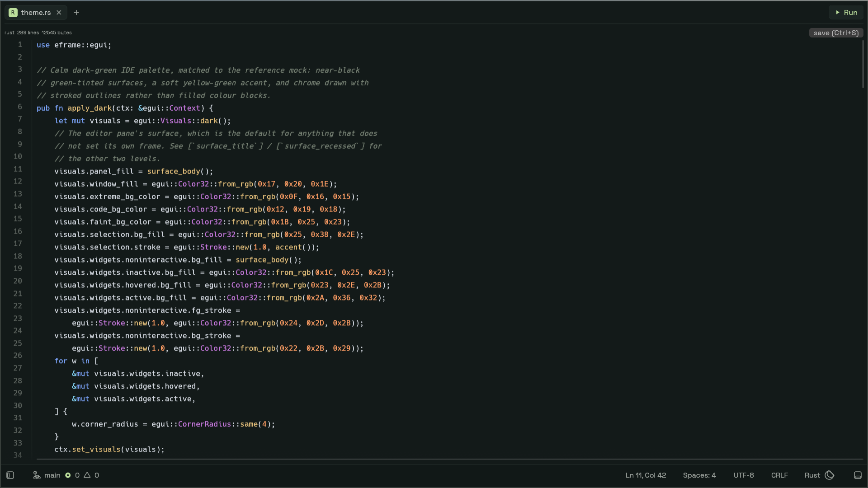Change line endings CRLF
868x488 pixels.
[779, 475]
